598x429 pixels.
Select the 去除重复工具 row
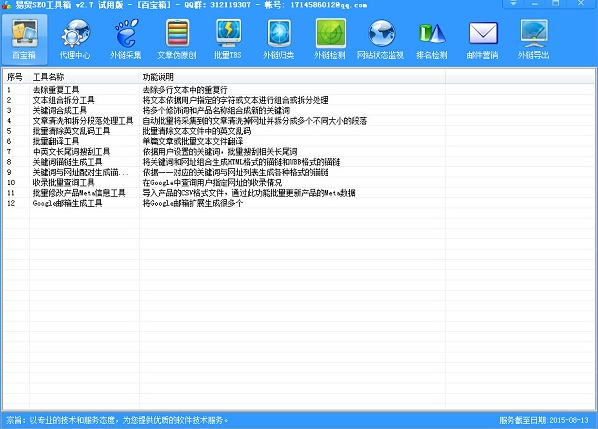(x=299, y=90)
